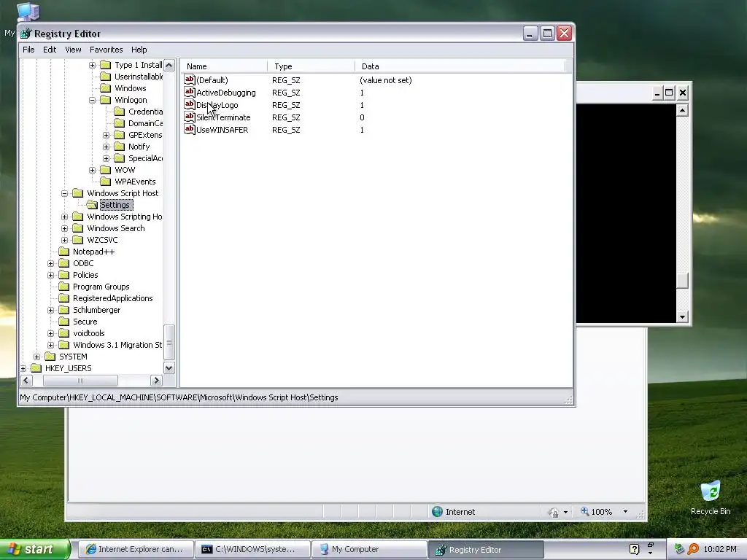Click the Windows Script Host folder icon
This screenshot has height=560, width=747.
(77, 192)
